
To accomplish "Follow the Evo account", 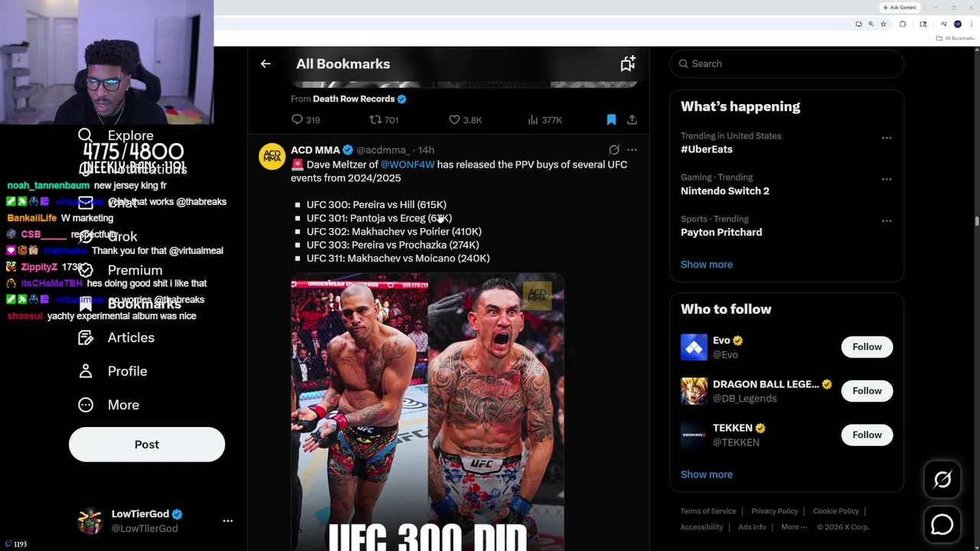I will click(867, 347).
